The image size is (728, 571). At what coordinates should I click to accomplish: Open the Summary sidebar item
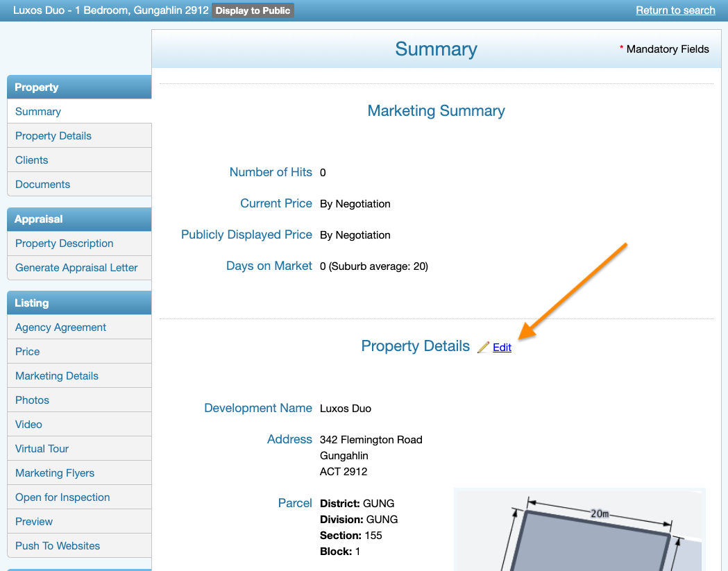tap(38, 112)
